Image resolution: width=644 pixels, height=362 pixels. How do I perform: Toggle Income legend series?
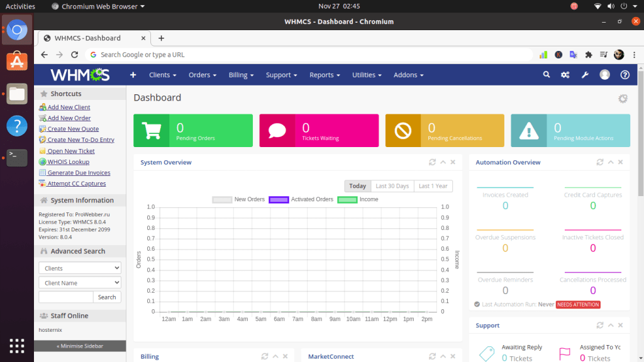[358, 199]
